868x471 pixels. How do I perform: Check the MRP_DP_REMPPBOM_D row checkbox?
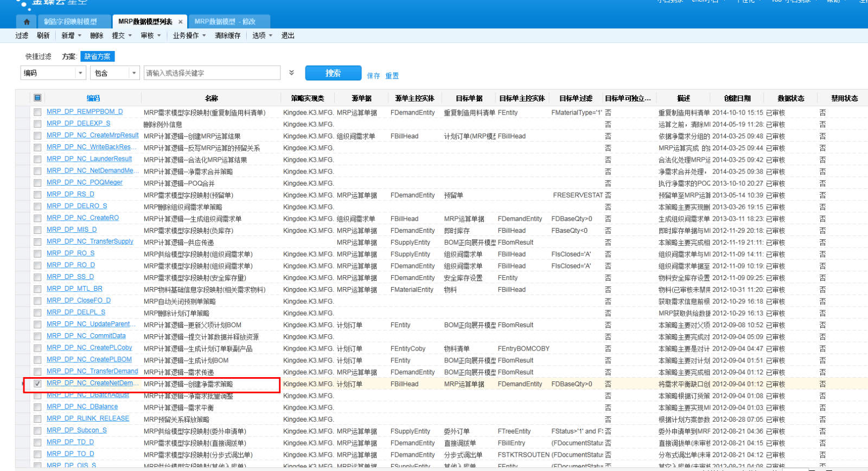(37, 112)
